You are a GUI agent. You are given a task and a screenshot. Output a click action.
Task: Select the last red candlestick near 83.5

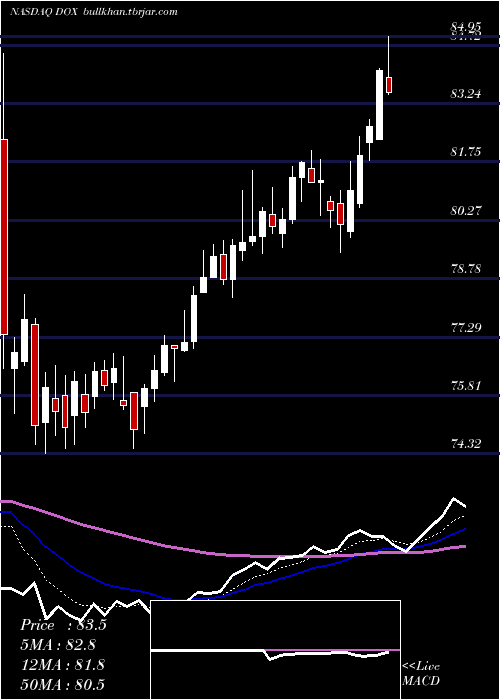[389, 85]
